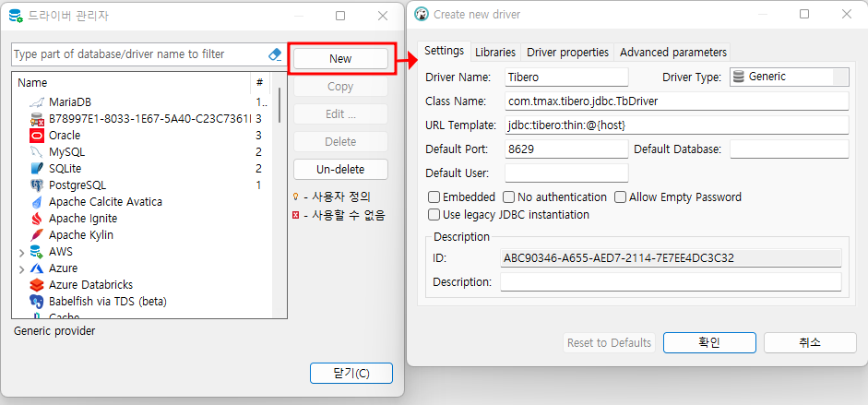Confirm with the 확인 button
868x405 pixels.
[x=709, y=342]
